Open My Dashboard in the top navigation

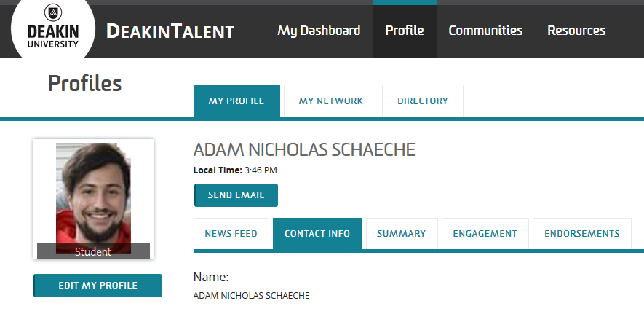click(x=319, y=31)
